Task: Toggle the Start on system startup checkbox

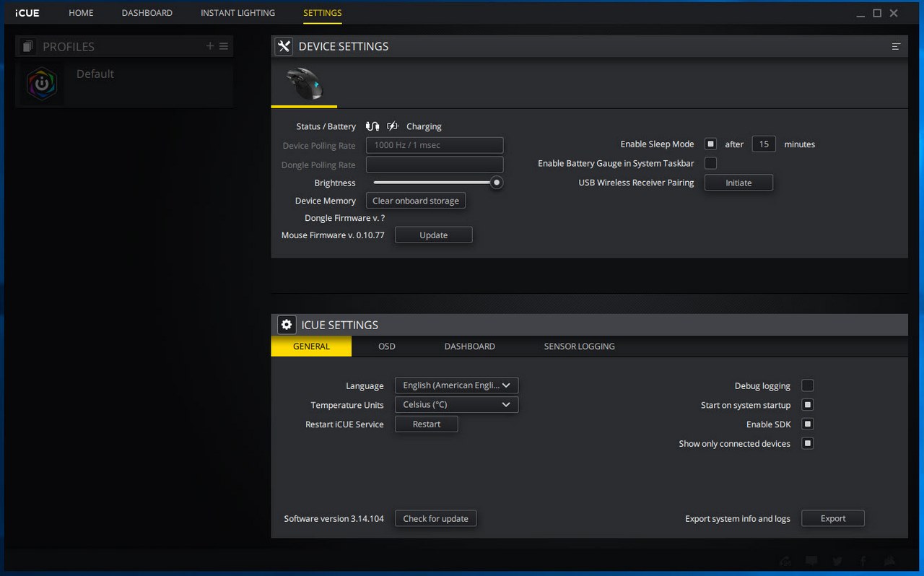Action: click(x=808, y=405)
